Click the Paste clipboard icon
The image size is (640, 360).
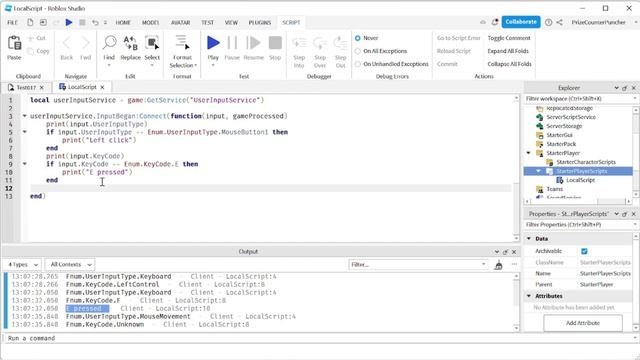click(14, 43)
